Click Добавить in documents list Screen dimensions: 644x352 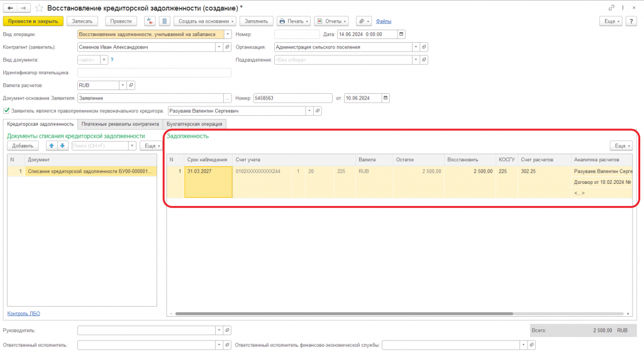click(23, 145)
